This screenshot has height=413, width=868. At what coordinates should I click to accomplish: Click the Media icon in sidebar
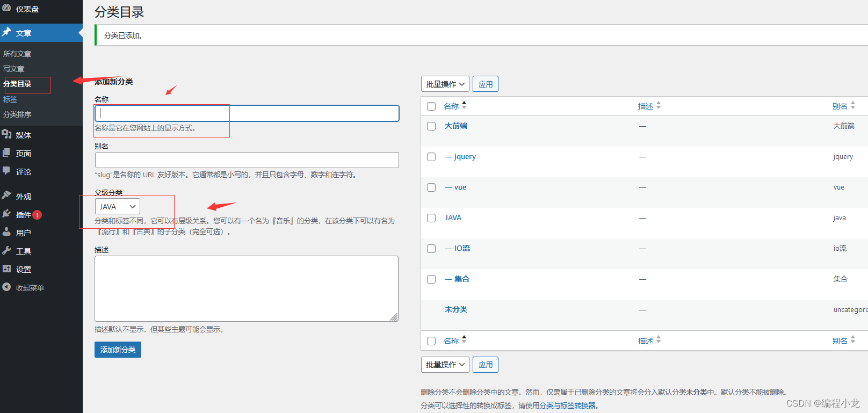(x=6, y=134)
